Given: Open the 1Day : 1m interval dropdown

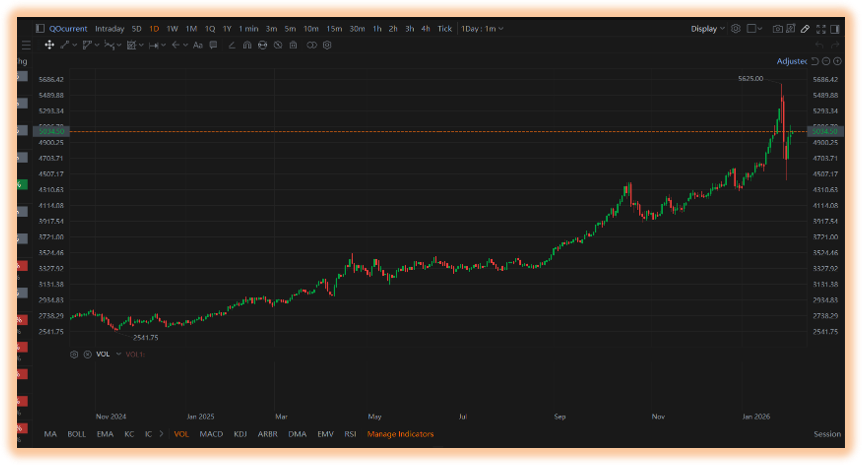Looking at the screenshot, I should pyautogui.click(x=482, y=29).
